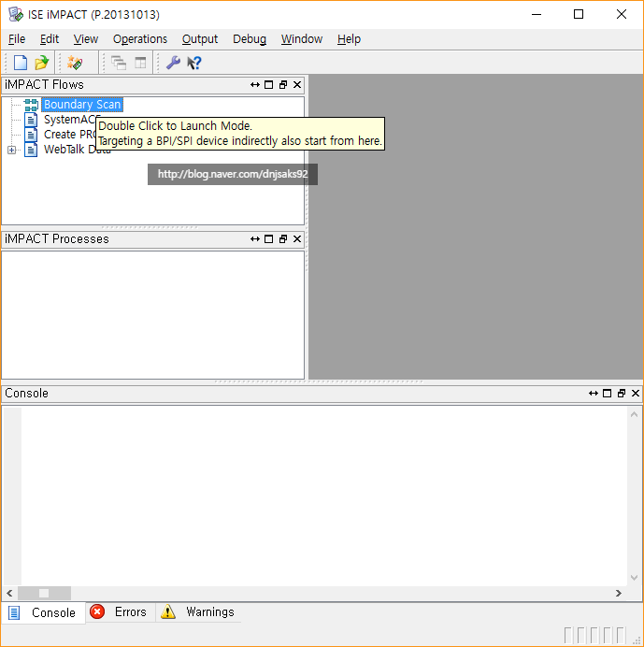Open the Debug menu

[x=250, y=39]
